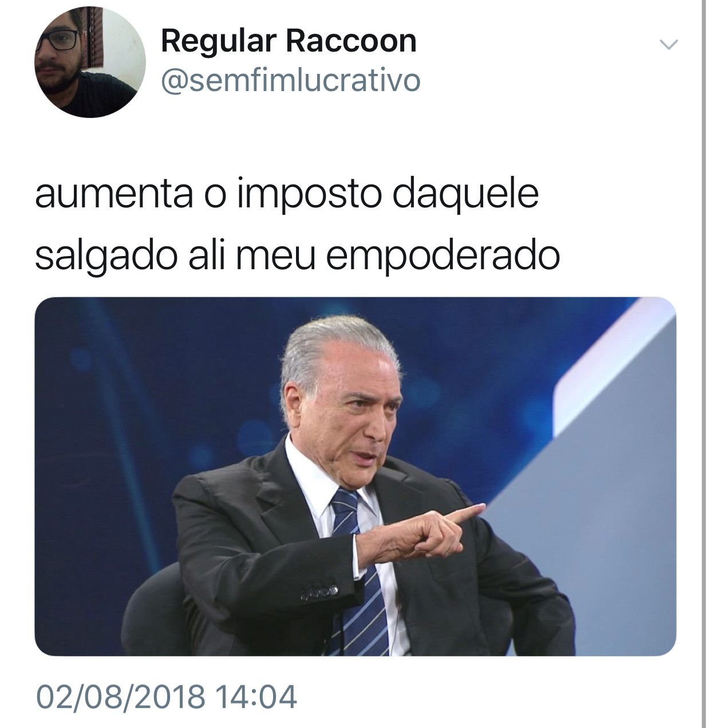Click the 02/08/2018 date in the timestamp
This screenshot has height=728, width=711.
pyautogui.click(x=121, y=697)
